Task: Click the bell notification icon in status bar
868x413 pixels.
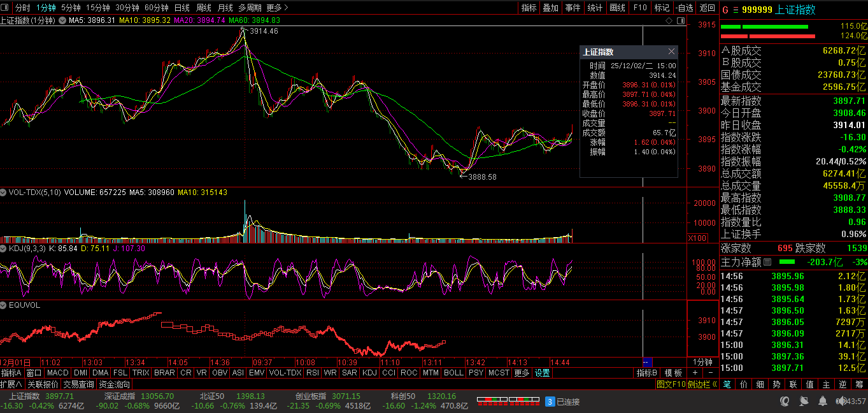Action: [x=823, y=402]
